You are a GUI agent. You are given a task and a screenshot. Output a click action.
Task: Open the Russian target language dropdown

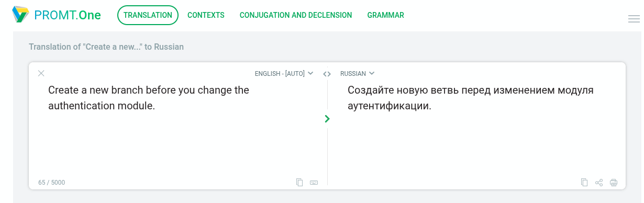[357, 74]
